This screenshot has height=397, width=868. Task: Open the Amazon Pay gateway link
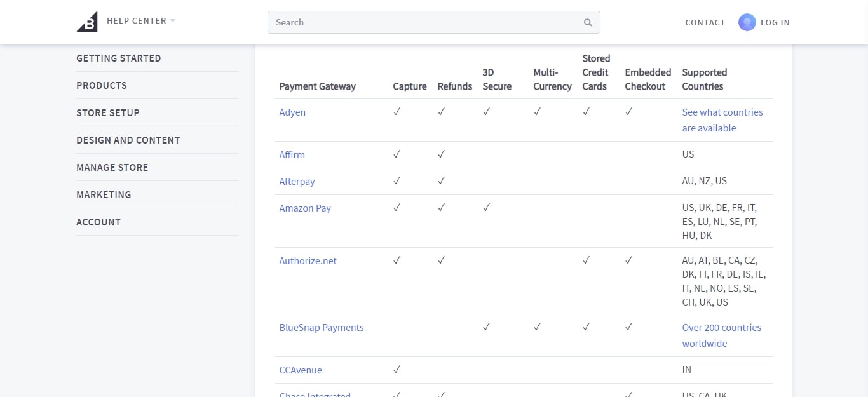[x=305, y=208]
